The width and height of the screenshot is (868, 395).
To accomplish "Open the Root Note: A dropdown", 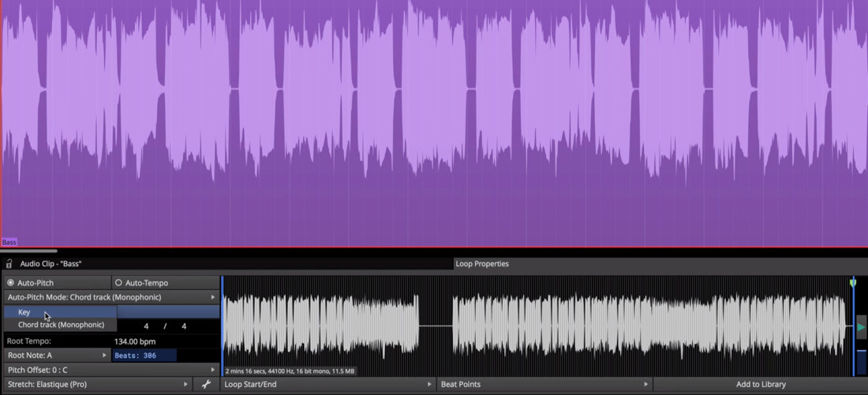I will [58, 355].
